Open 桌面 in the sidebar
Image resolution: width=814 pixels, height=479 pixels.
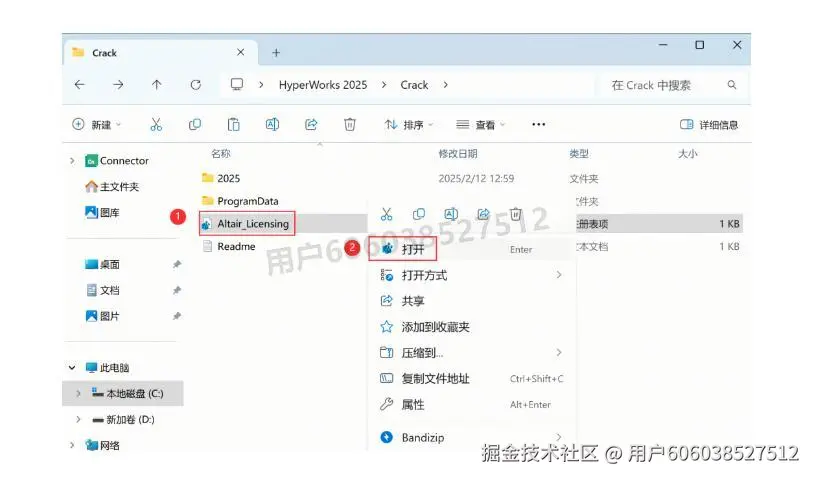coord(102,264)
